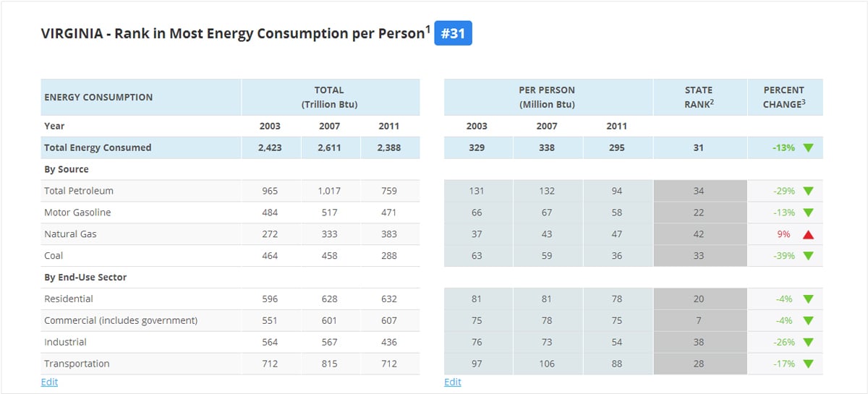Open the Edit link under the Per Person table

coord(452,382)
